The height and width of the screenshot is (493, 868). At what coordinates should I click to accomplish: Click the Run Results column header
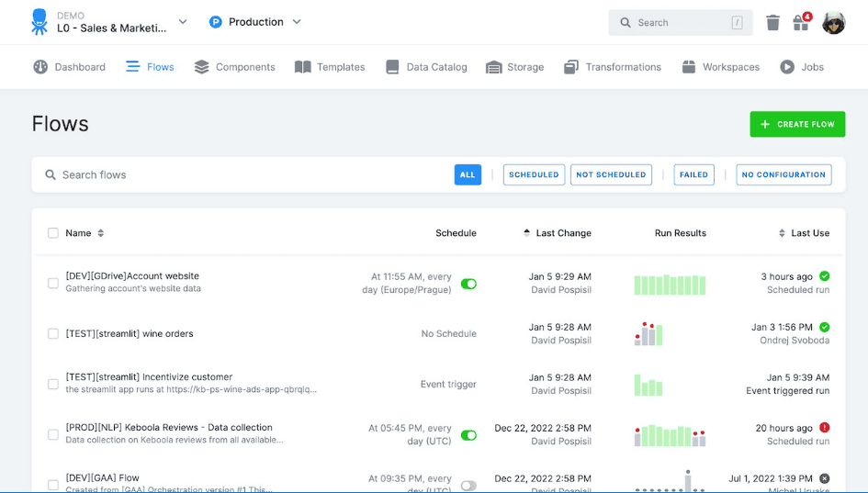pyautogui.click(x=681, y=233)
